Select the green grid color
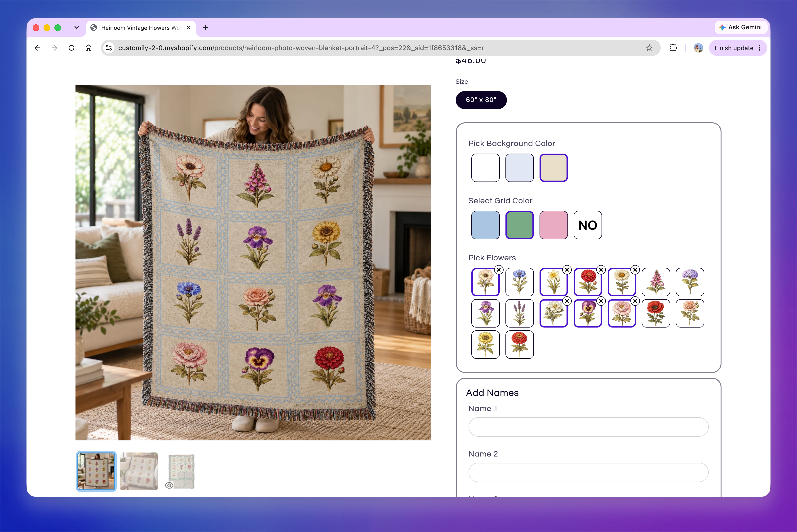The height and width of the screenshot is (532, 797). click(x=519, y=225)
